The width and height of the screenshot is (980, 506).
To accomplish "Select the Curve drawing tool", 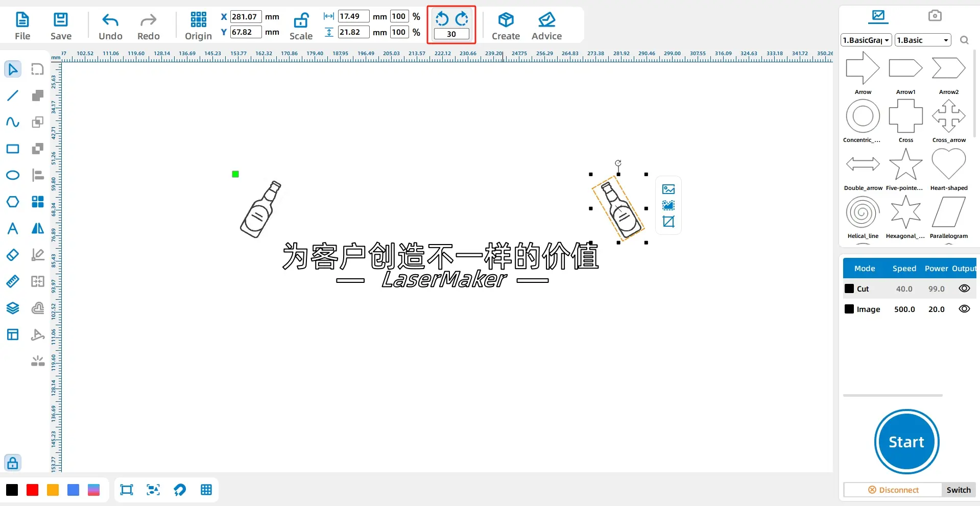I will (13, 122).
